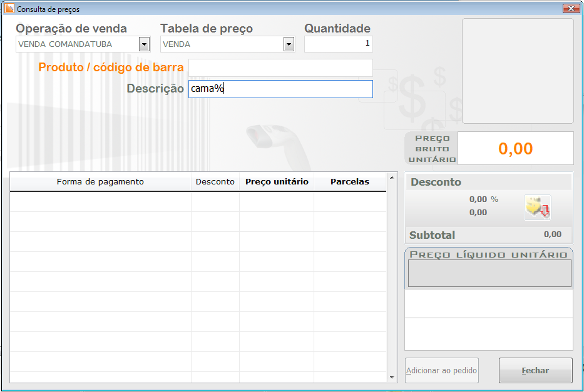Image resolution: width=584 pixels, height=392 pixels.
Task: Click the Adicionar ao pedido button
Action: [441, 370]
